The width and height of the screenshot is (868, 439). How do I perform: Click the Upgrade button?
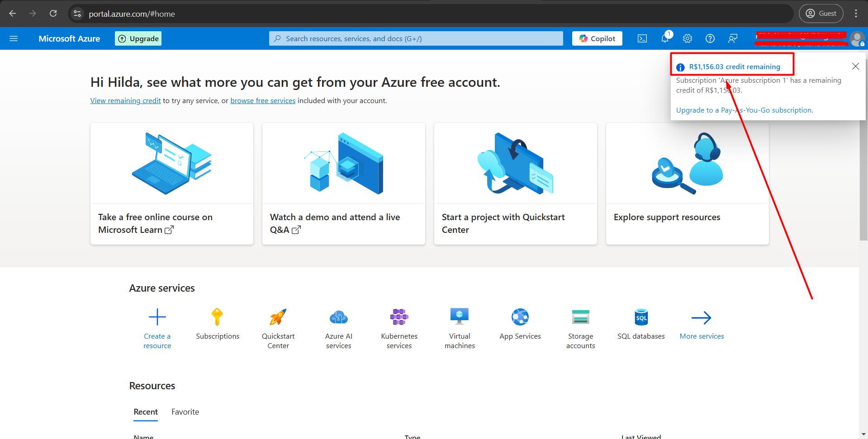click(138, 38)
